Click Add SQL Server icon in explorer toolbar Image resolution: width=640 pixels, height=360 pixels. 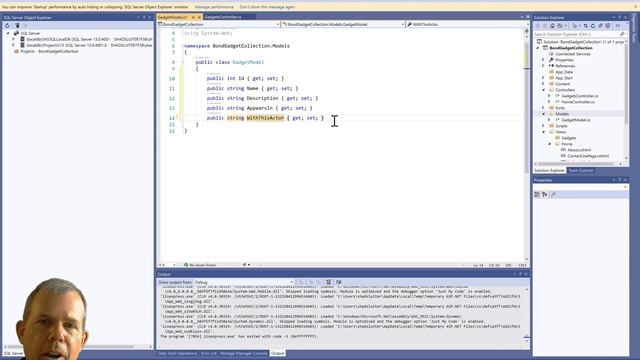pyautogui.click(x=17, y=25)
